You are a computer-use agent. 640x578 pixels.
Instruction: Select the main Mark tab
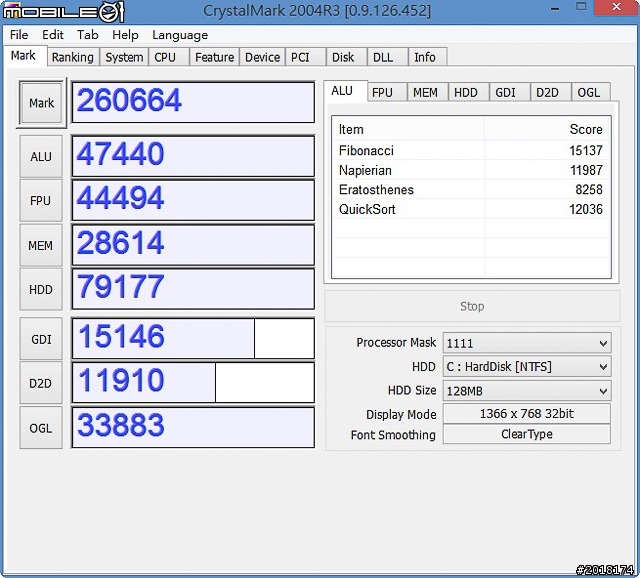point(23,56)
